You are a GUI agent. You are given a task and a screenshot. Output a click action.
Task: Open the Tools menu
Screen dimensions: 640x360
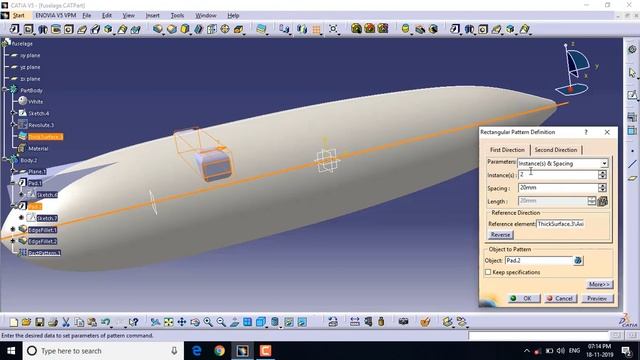point(177,16)
